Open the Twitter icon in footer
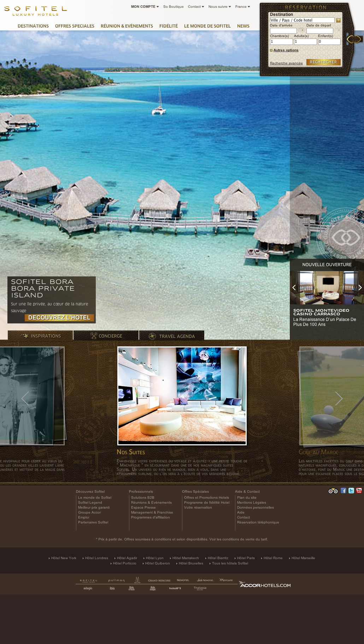 (351, 491)
